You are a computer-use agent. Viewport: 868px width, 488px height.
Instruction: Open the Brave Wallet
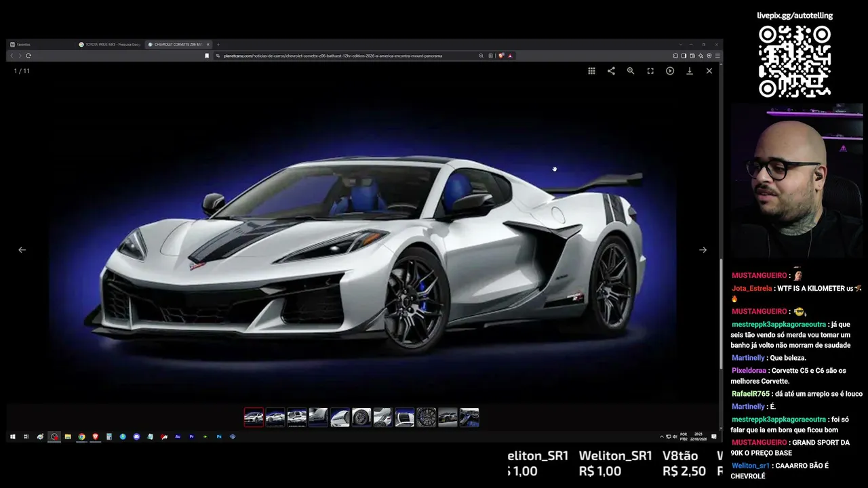(692, 56)
